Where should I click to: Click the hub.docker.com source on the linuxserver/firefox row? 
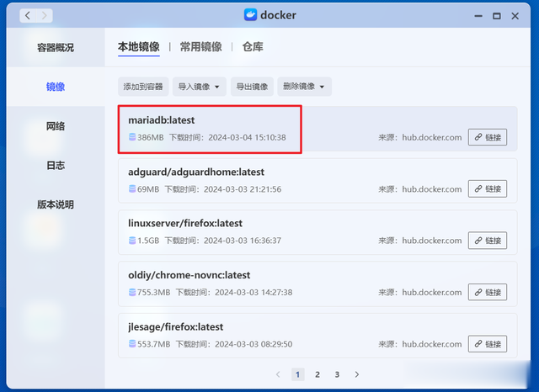432,241
